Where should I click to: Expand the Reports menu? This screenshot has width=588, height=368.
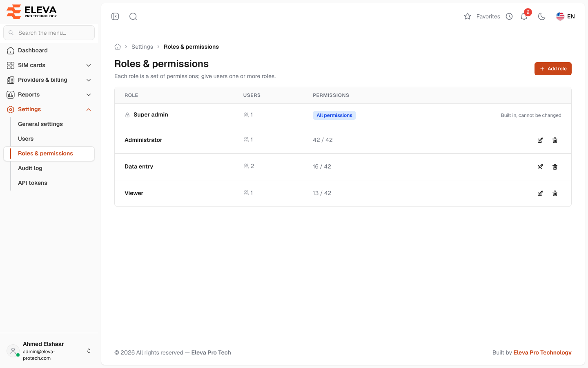point(49,94)
